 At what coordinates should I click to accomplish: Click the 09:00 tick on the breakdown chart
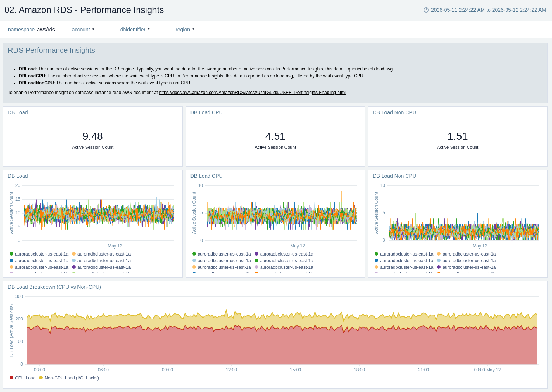click(x=168, y=370)
